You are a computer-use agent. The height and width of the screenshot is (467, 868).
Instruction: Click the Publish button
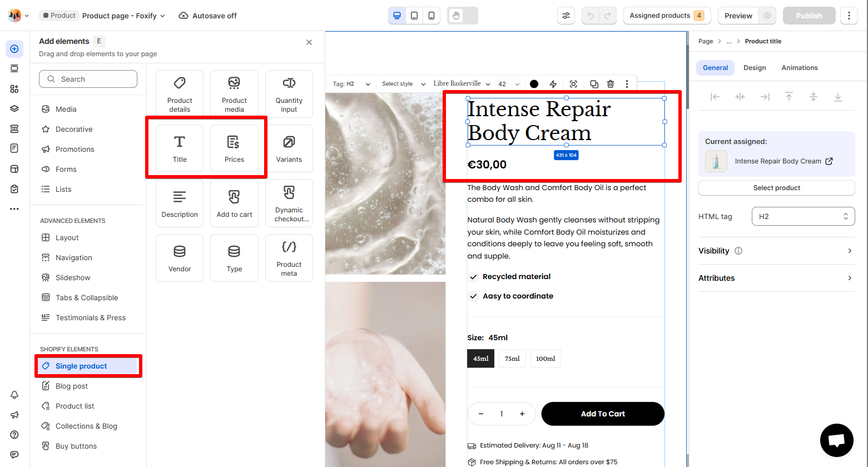pos(809,16)
